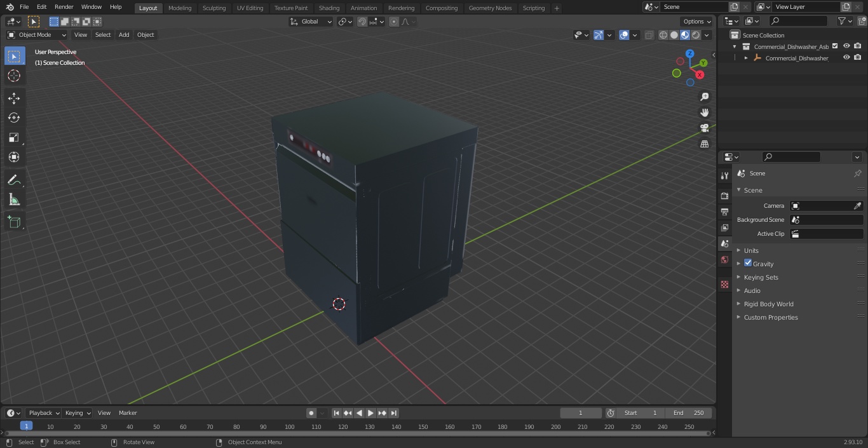The height and width of the screenshot is (448, 868).
Task: Pick the Measure tool
Action: point(14,200)
